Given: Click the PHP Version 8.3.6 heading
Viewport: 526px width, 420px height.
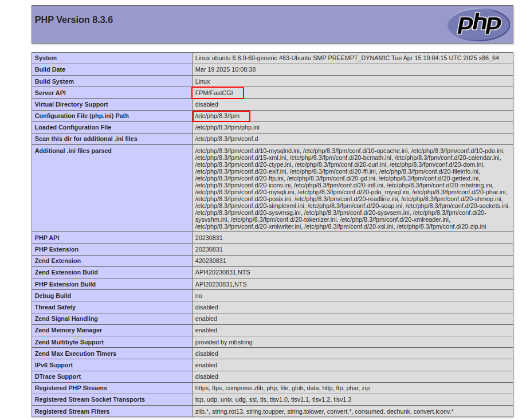Looking at the screenshot, I should coord(74,20).
